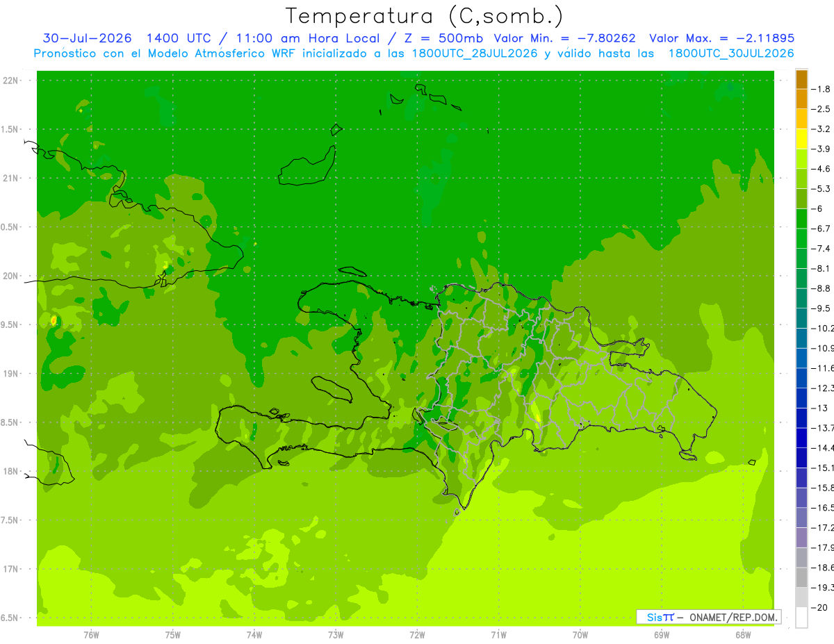Viewport: 834px width, 644px height.
Task: Click the 17N latitude axis label
Action: 12,569
